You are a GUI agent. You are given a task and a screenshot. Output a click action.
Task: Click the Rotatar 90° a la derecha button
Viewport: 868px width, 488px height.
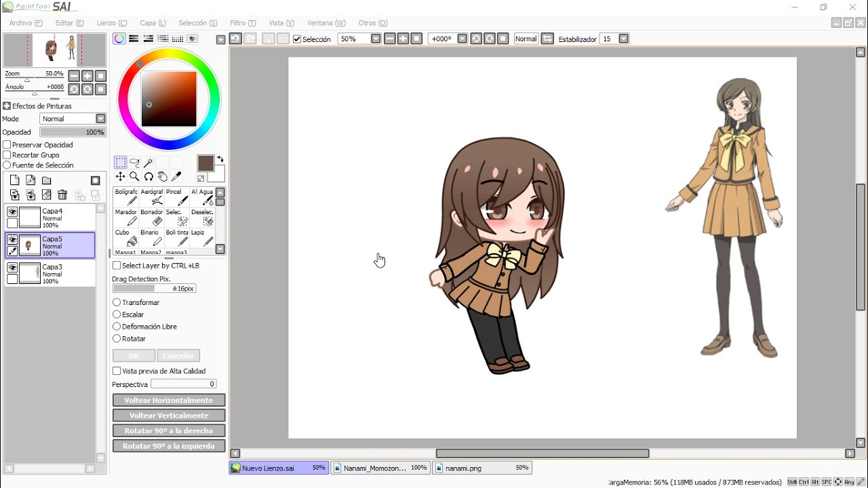coord(169,431)
